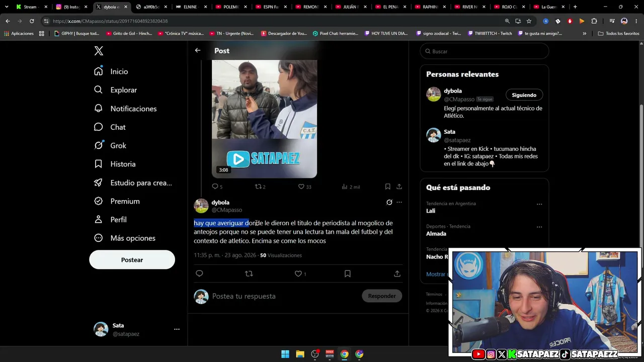This screenshot has height=362, width=644.
Task: Open Notificaciones from the sidebar
Action: click(x=125, y=109)
